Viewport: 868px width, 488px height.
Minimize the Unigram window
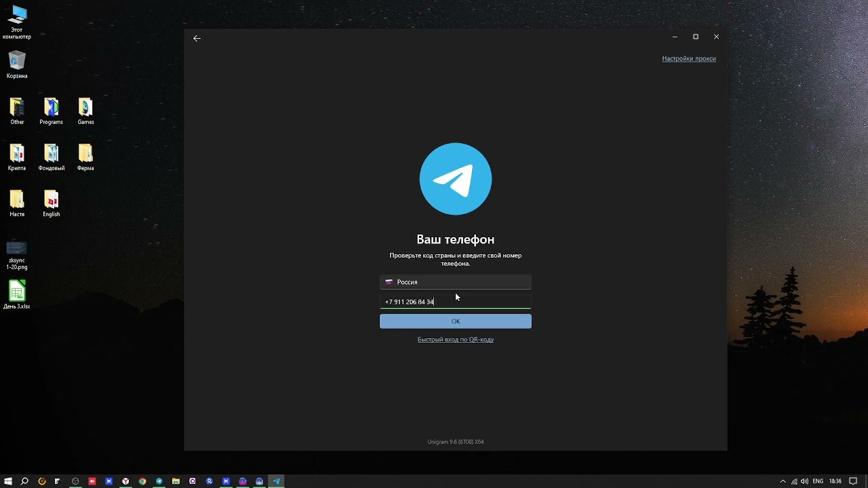pyautogui.click(x=675, y=37)
